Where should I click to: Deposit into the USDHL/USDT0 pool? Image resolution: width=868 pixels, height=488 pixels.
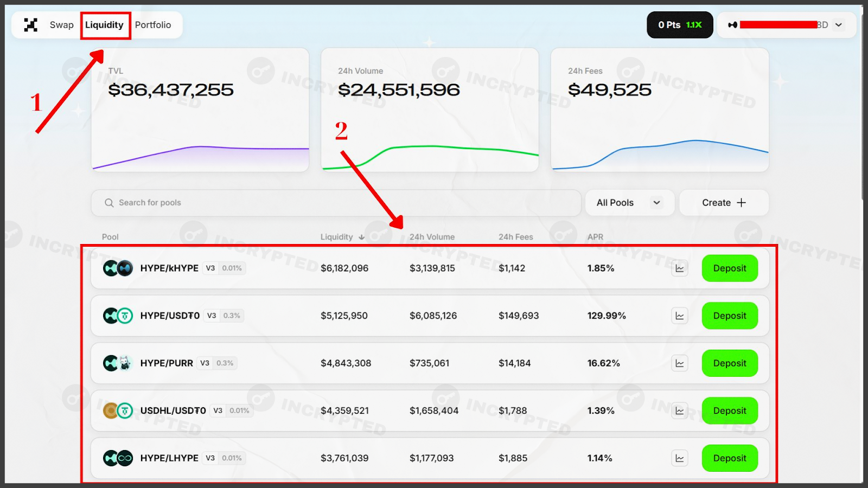[730, 410]
